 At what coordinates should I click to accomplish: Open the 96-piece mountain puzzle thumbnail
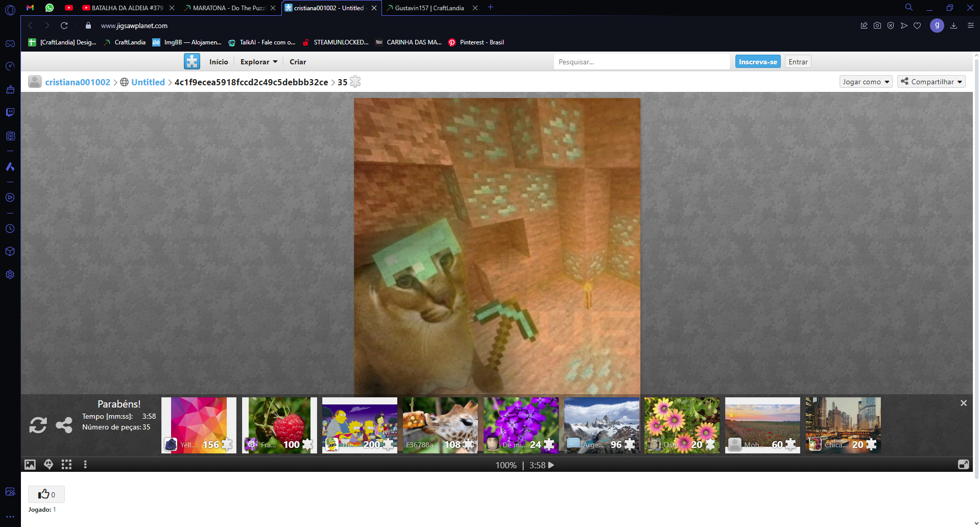[602, 425]
